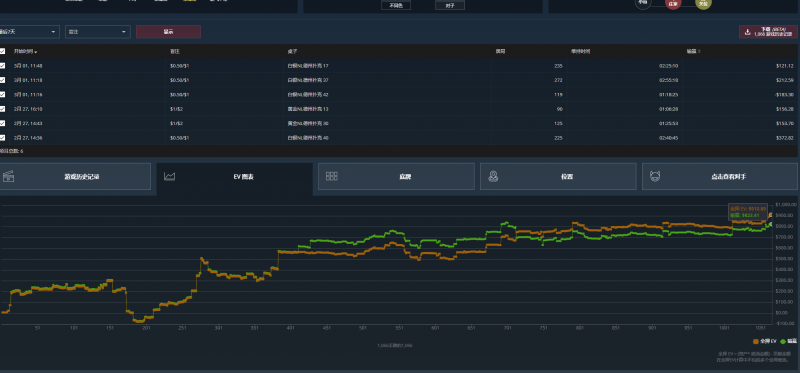
Task: Open the 盲注 stakes filter dropdown
Action: (x=97, y=32)
